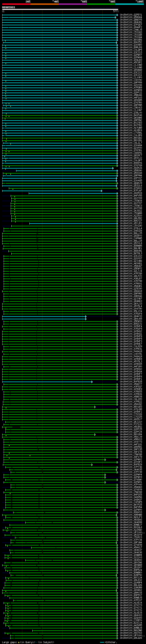Open hit UniRef100_Q84U81
This screenshot has width=146, height=644.
coord(131,22)
